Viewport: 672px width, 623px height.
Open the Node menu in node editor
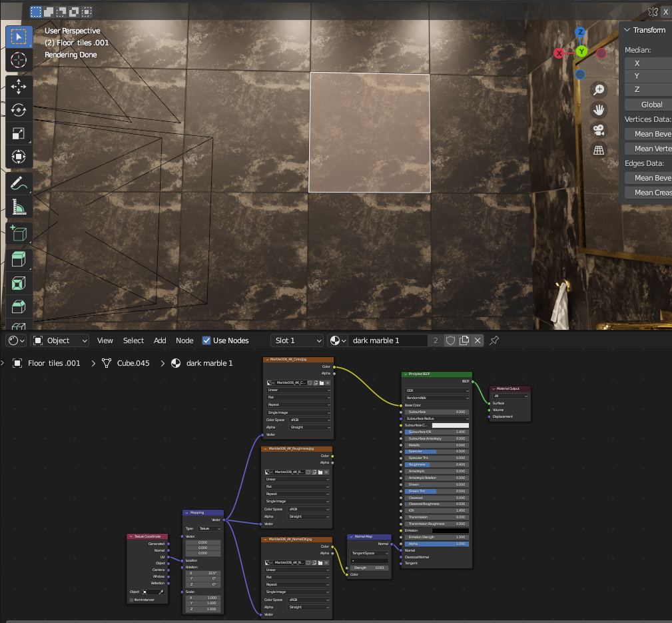tap(184, 340)
